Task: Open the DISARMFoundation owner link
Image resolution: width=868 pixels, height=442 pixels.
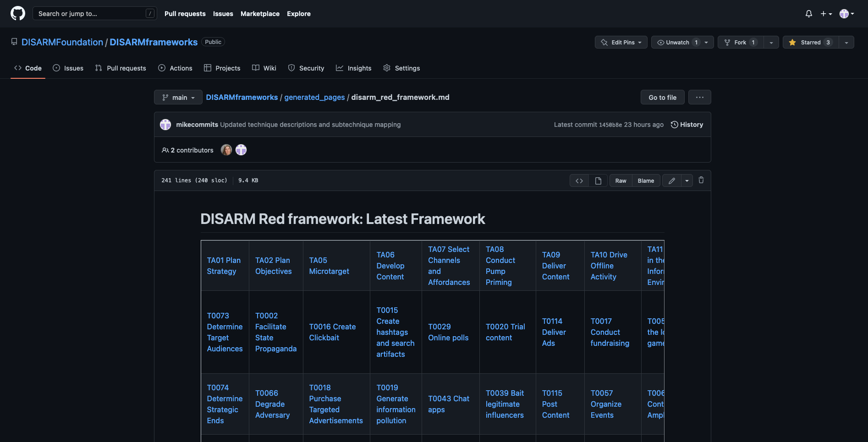Action: tap(62, 42)
